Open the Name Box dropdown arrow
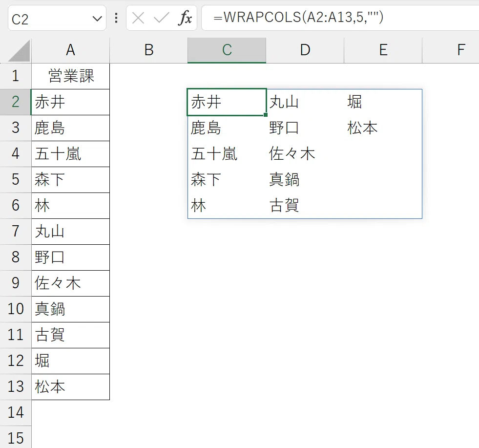 tap(97, 19)
